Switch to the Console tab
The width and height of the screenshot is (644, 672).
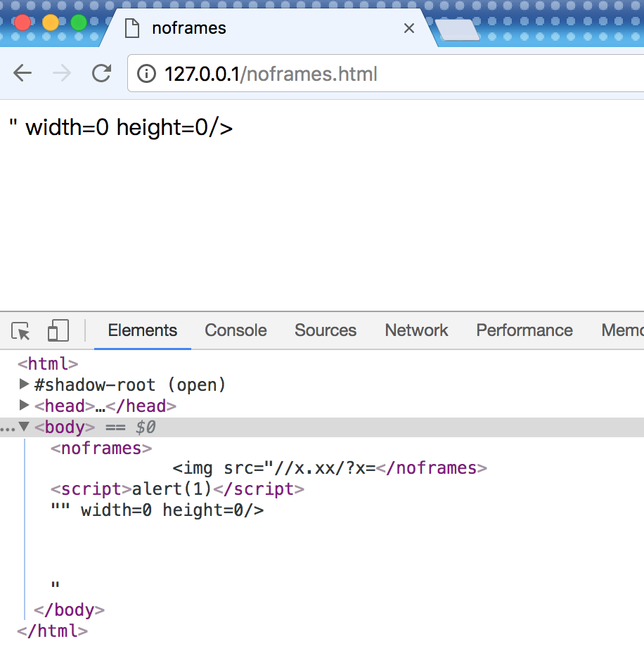236,330
